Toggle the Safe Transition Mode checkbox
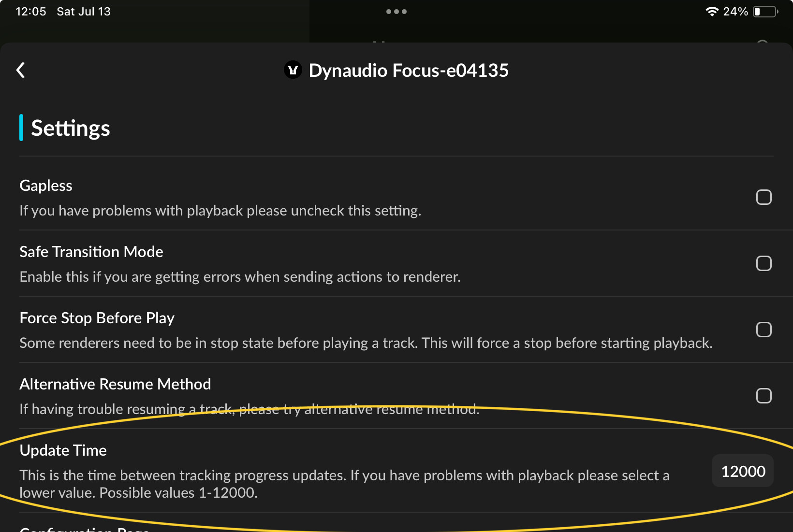The height and width of the screenshot is (532, 793). click(764, 263)
